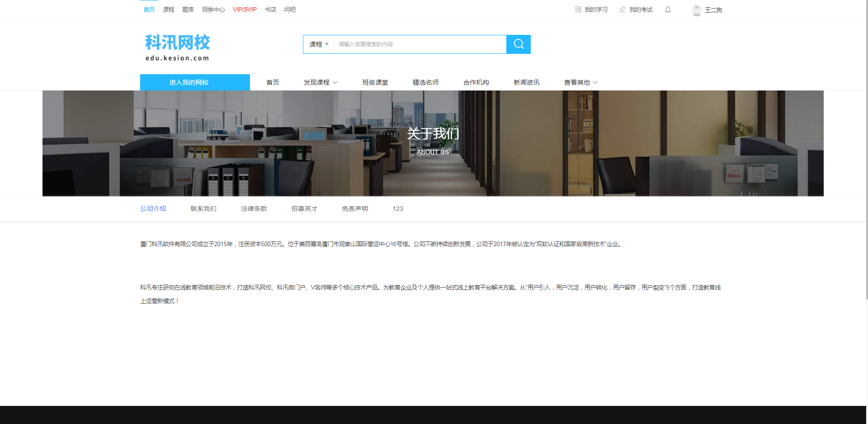Screen dimensions: 868x424
Task: Open notifications bell icon
Action: [x=668, y=10]
